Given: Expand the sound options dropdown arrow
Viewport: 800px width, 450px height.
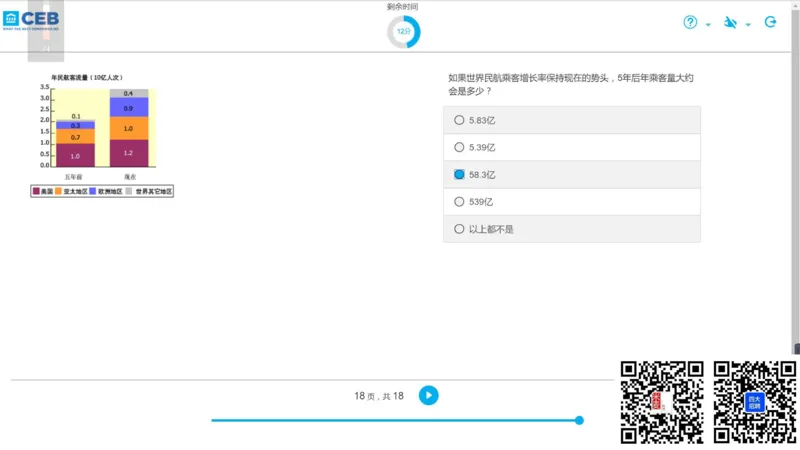Looking at the screenshot, I should (748, 24).
